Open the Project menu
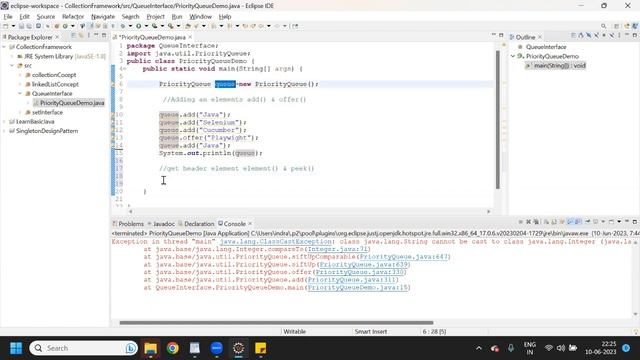Screen dimensions: 640x360 155,17
